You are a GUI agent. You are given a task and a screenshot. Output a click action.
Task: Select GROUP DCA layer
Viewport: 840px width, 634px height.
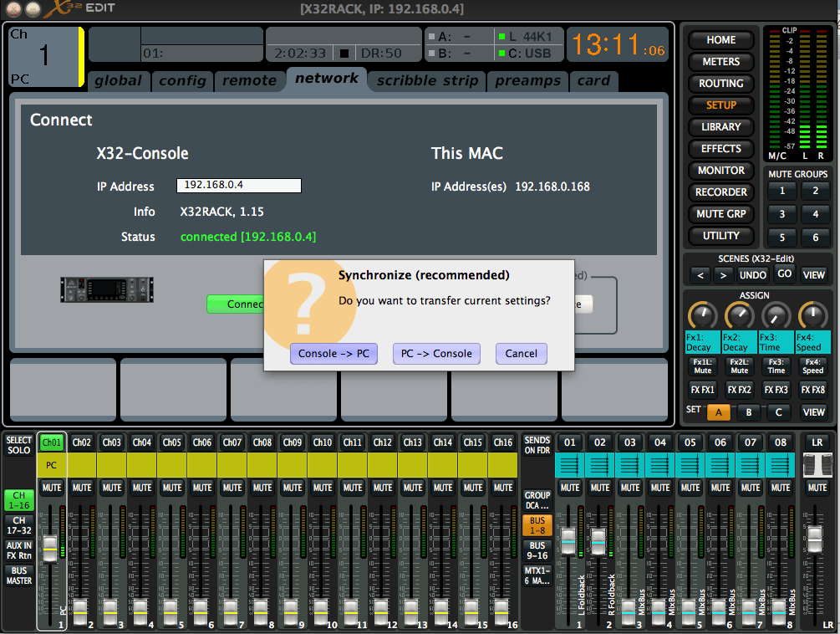coord(537,500)
